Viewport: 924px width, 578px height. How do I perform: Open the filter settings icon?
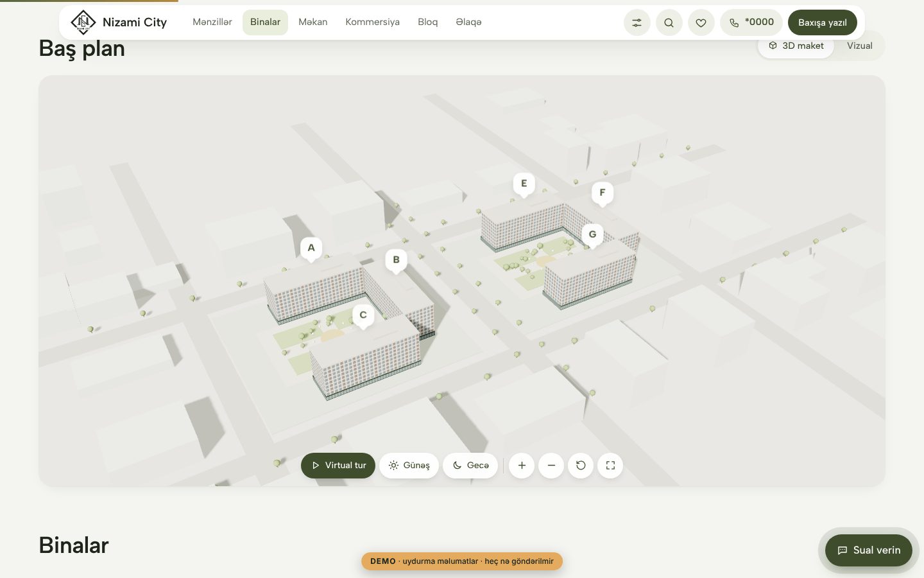(x=637, y=22)
